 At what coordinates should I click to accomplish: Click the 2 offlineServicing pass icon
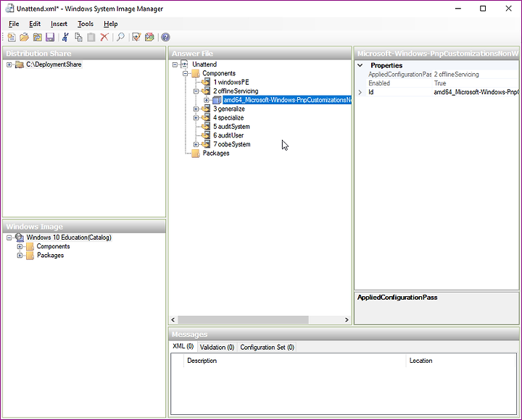207,91
